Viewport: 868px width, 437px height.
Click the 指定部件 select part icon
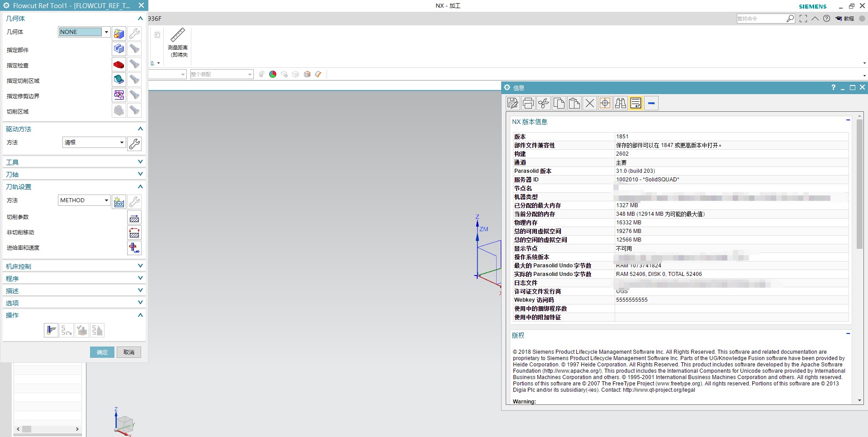pyautogui.click(x=119, y=49)
